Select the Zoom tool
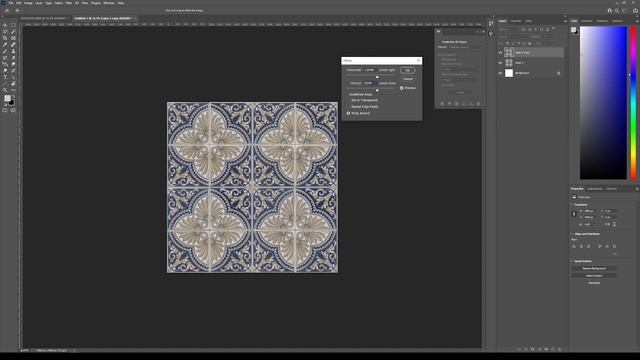Screen dimensions: 640x360 point(5,90)
